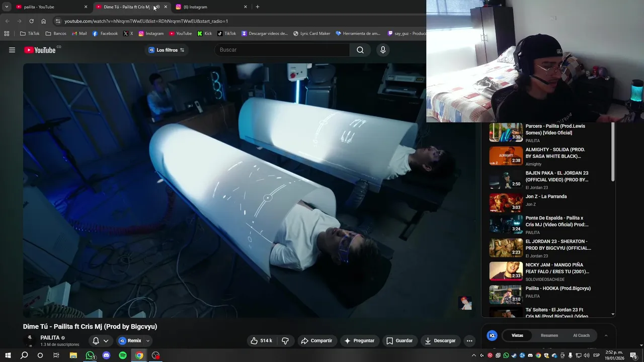Screen dimensions: 644x362
Task: Open Herramienta de am... bookmark
Action: point(358,34)
